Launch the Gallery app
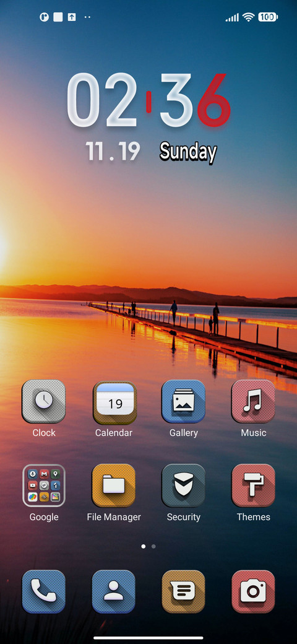The height and width of the screenshot is (644, 297). 183,401
